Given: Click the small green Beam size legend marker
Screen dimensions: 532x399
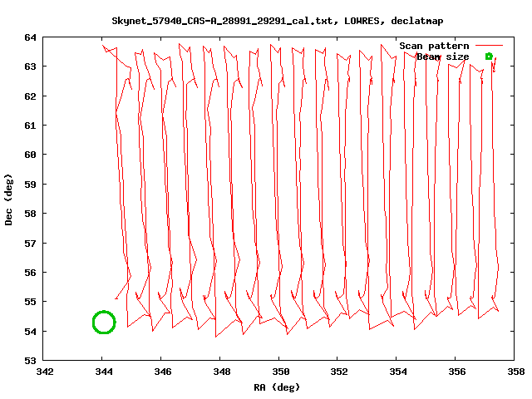Looking at the screenshot, I should 489,57.
